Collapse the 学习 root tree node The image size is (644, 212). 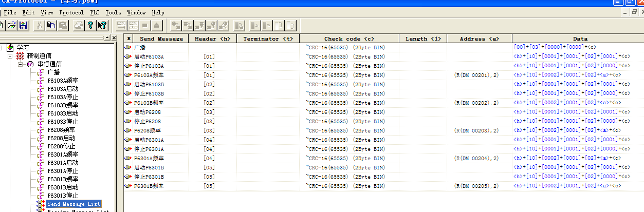click(2, 48)
